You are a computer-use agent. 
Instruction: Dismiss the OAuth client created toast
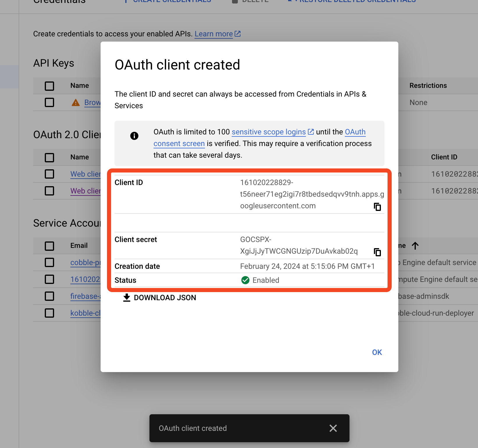[x=333, y=428]
